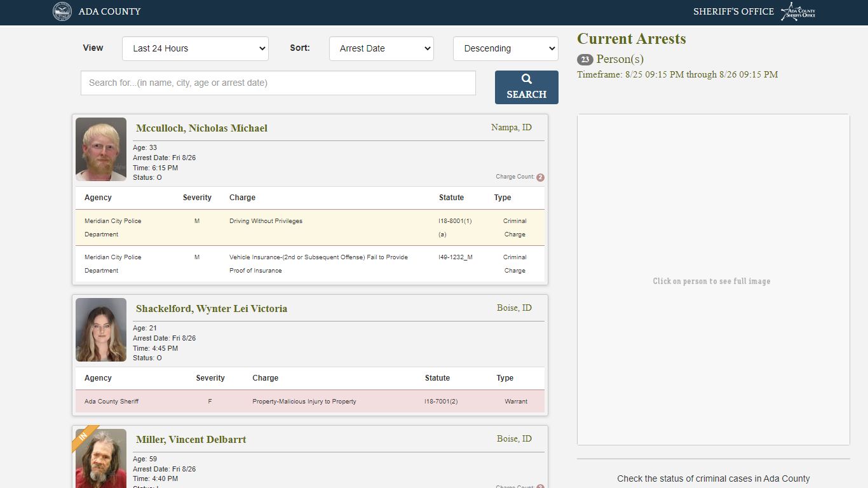
Task: Open the View timeframe dropdown
Action: [195, 48]
